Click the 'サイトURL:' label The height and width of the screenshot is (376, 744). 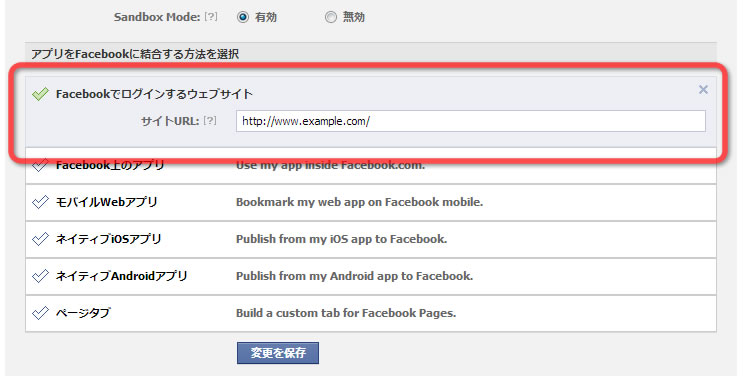[170, 121]
